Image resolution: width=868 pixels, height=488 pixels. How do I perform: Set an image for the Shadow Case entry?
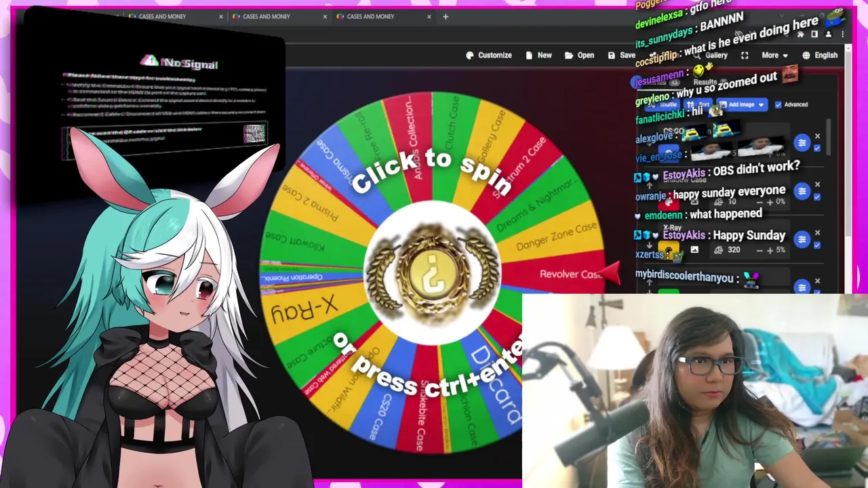[x=694, y=202]
